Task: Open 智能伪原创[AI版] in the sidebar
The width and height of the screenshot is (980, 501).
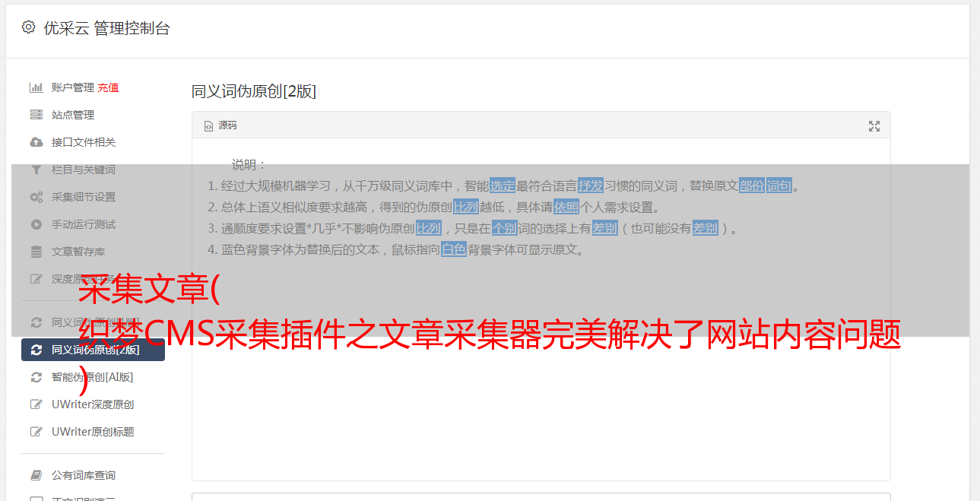Action: 93,377
